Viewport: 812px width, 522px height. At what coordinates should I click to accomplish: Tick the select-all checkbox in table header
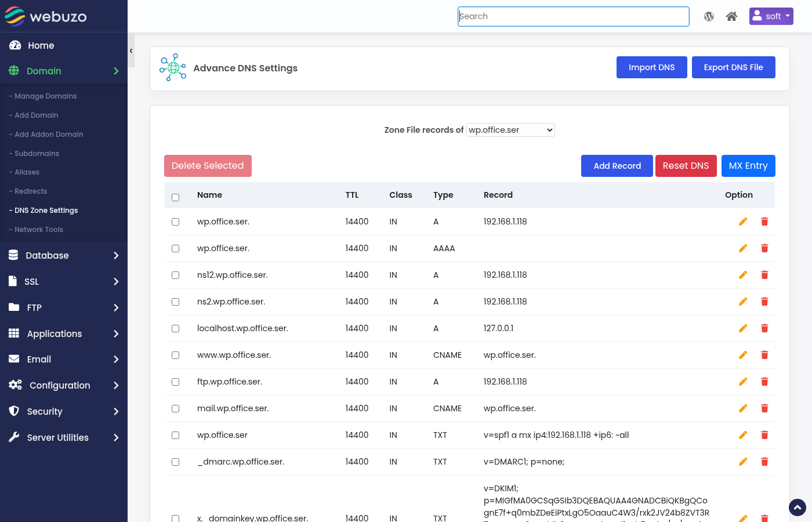click(176, 197)
